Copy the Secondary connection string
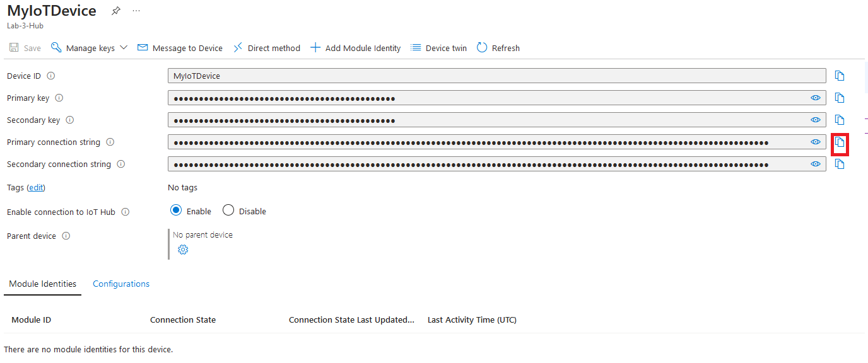The image size is (868, 363). tap(840, 164)
